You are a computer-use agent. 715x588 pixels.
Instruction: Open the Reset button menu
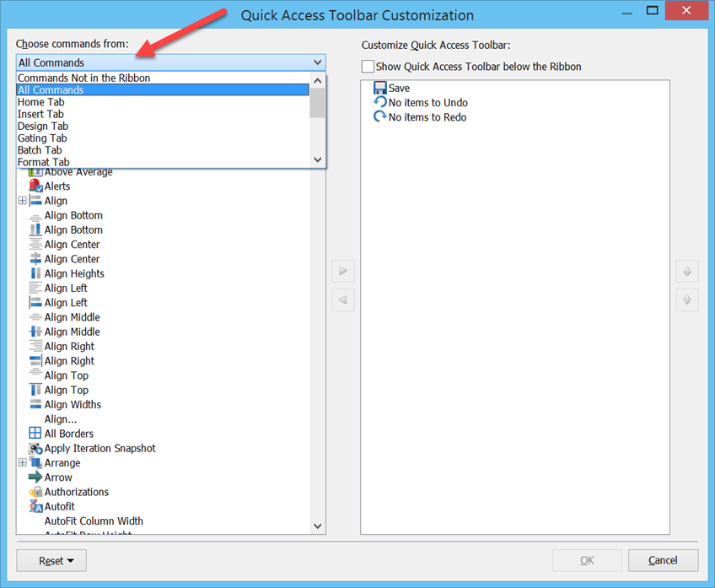tap(56, 561)
